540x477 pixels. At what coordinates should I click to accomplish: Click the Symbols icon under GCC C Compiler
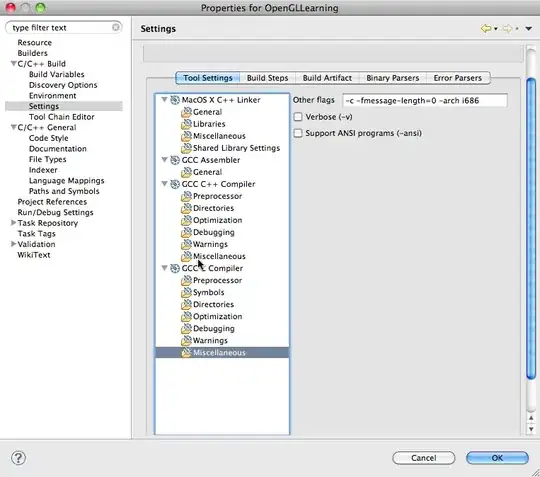coord(186,292)
